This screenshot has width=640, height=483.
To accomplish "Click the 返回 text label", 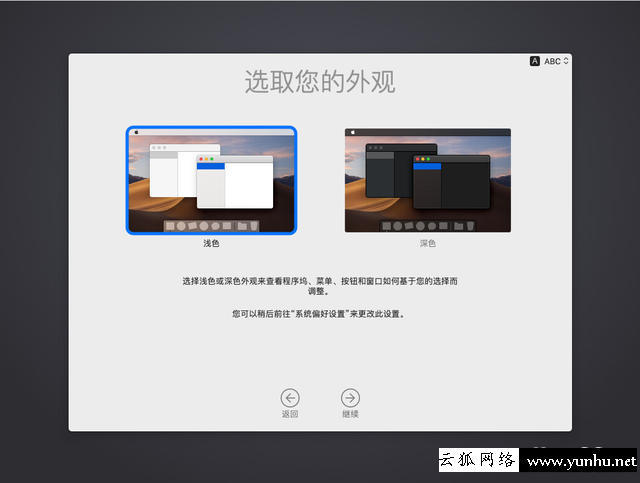I will pos(290,414).
